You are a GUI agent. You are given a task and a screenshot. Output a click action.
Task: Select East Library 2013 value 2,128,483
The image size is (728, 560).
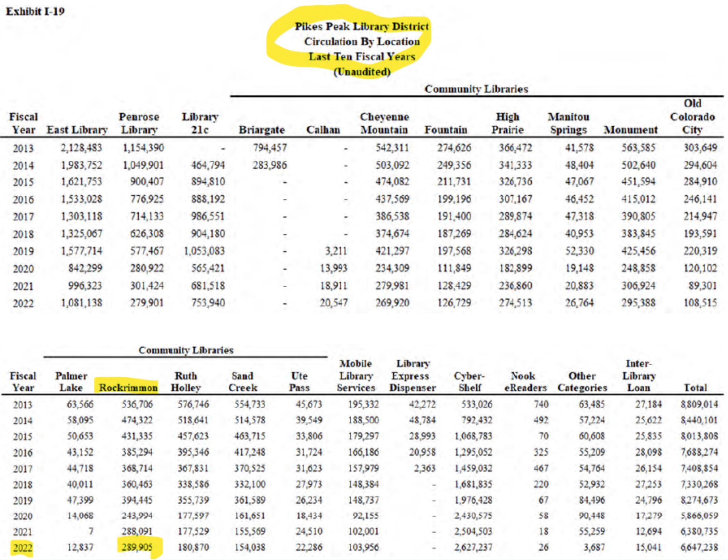tap(81, 148)
